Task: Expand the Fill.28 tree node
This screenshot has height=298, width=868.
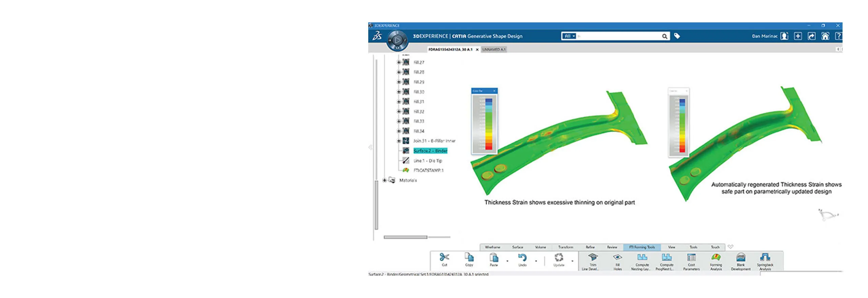Action: coord(399,72)
